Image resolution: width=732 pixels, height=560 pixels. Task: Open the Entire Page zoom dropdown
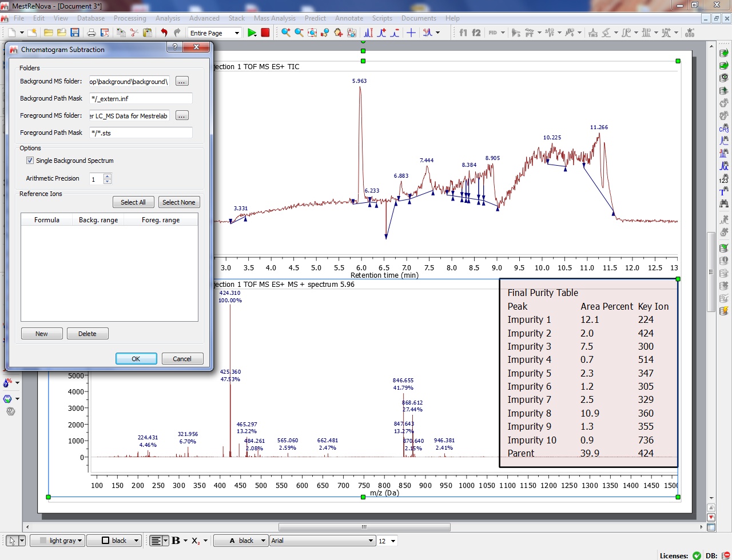(x=215, y=33)
